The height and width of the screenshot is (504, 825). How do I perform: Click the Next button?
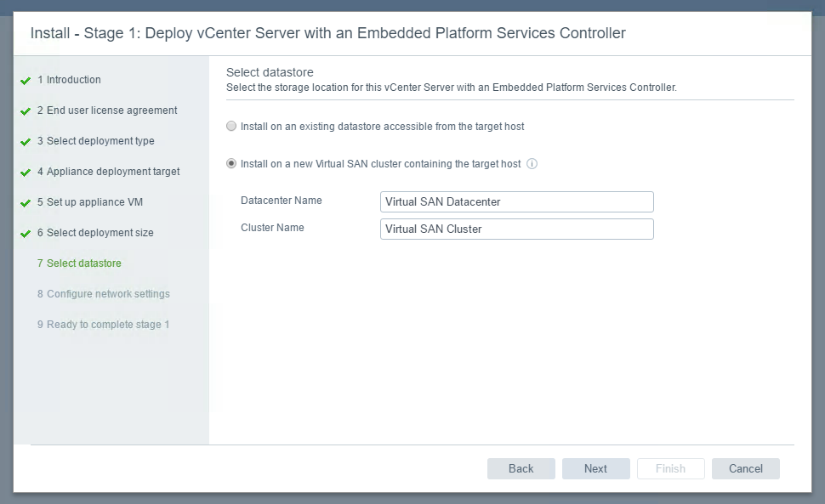(x=595, y=469)
